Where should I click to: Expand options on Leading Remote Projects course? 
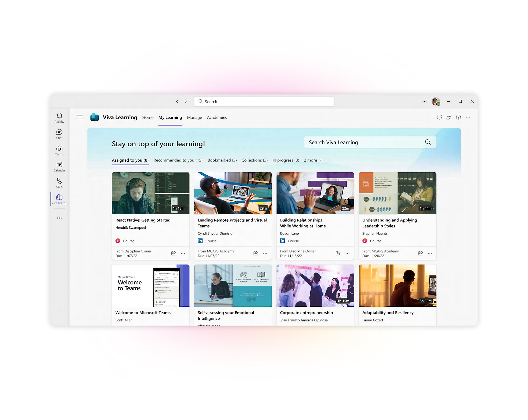click(x=267, y=253)
